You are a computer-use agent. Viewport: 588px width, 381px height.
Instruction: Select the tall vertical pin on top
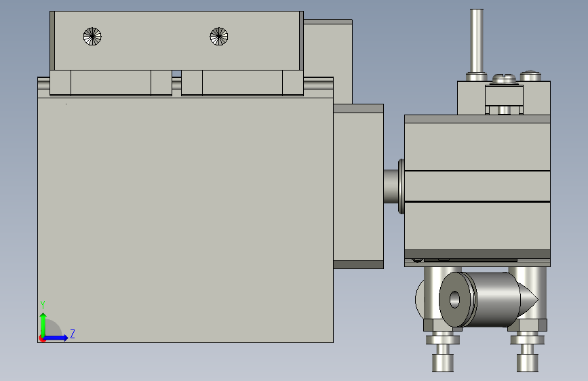(x=476, y=41)
